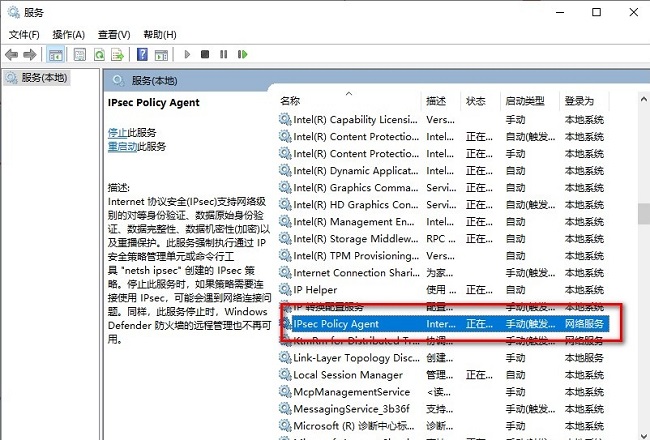Viewport: 650px width, 440px height.
Task: Click the 服务(本地) pane header
Action: tap(154, 80)
